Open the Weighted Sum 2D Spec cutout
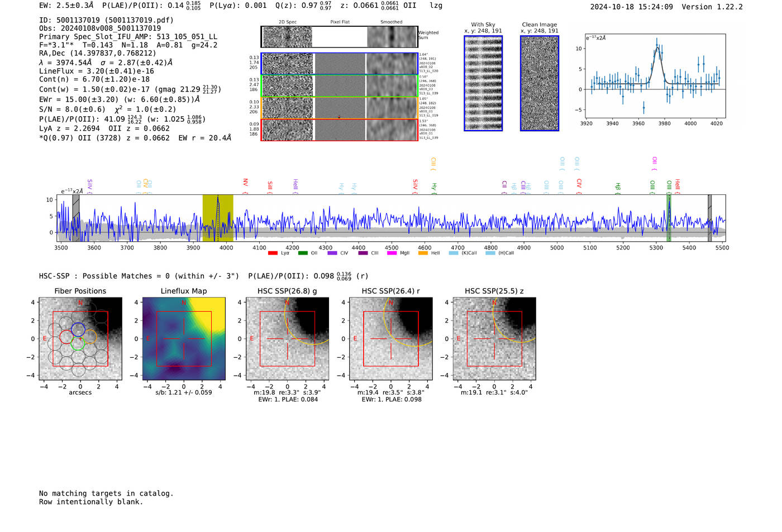This screenshot has width=782, height=532. [x=288, y=37]
